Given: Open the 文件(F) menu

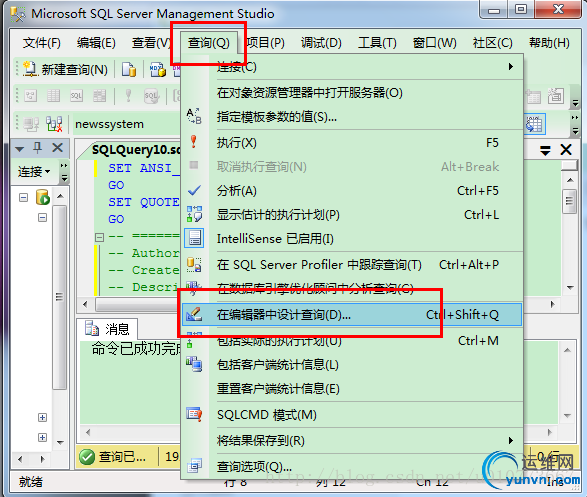Looking at the screenshot, I should (x=42, y=43).
